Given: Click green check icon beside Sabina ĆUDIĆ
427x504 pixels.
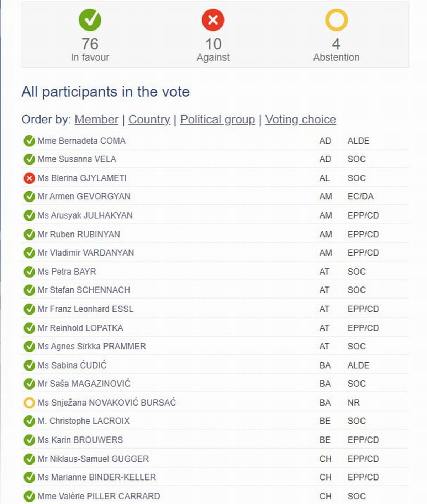Looking at the screenshot, I should point(29,365).
